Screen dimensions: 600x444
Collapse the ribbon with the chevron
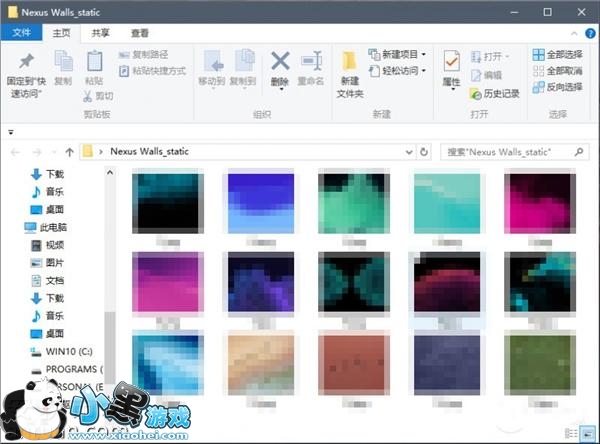pyautogui.click(x=574, y=33)
